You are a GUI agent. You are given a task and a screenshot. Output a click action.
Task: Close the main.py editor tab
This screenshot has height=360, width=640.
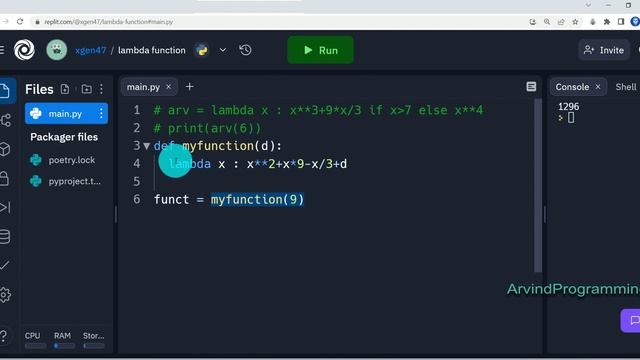[169, 87]
